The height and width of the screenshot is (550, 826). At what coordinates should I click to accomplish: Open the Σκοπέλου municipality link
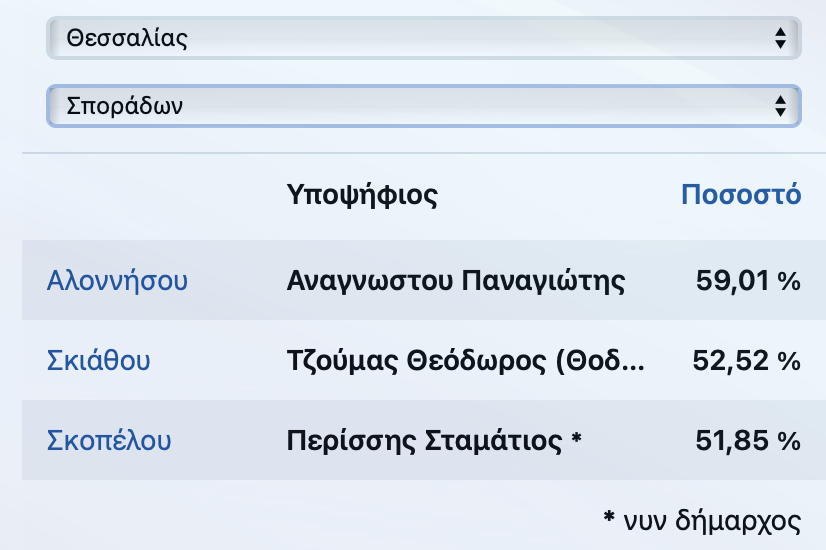[x=109, y=440]
